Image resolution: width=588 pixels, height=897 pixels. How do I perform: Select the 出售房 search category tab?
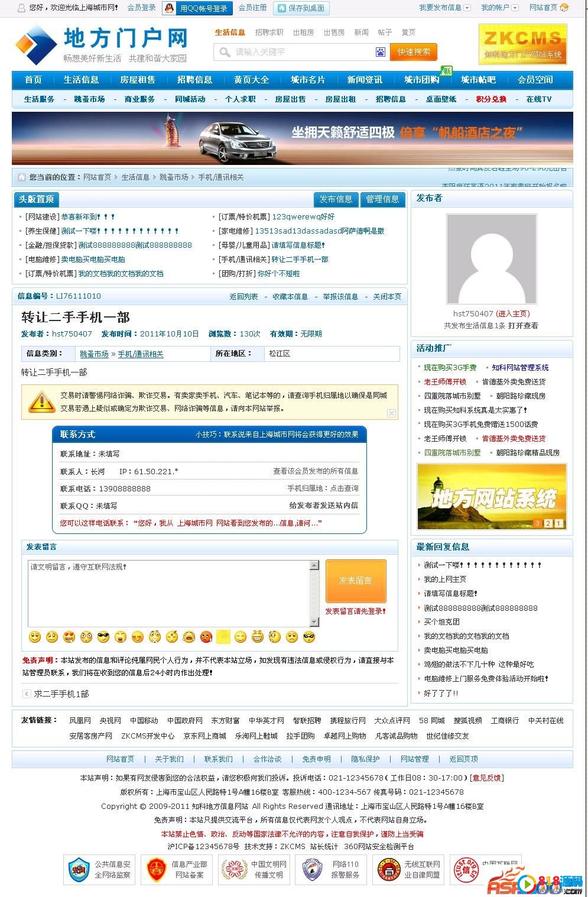click(x=334, y=33)
